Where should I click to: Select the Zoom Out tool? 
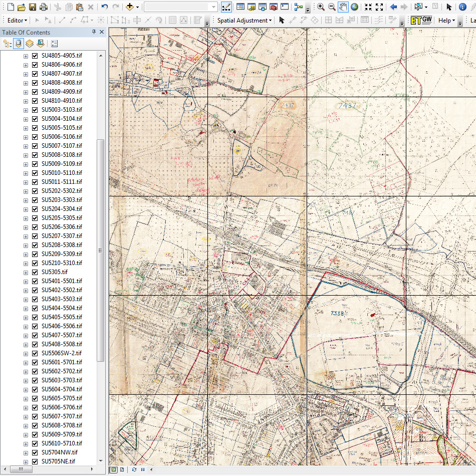pyautogui.click(x=332, y=7)
